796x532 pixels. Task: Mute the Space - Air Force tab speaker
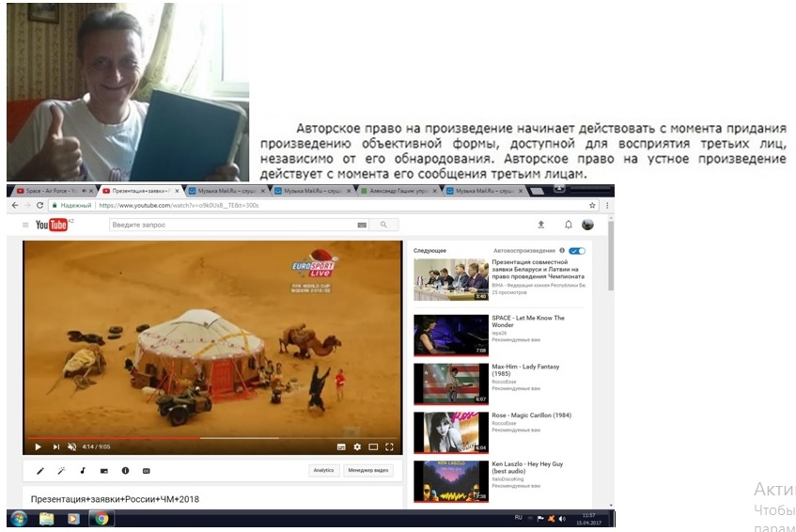point(84,191)
